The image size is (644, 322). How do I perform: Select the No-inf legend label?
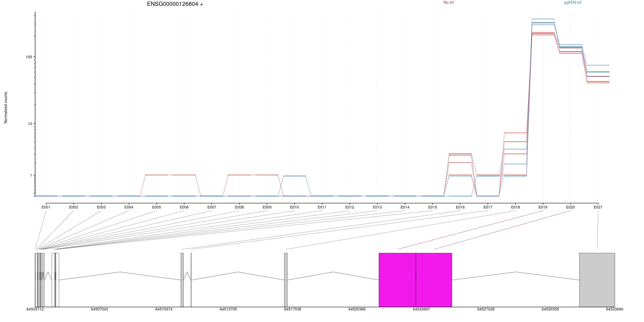449,2
